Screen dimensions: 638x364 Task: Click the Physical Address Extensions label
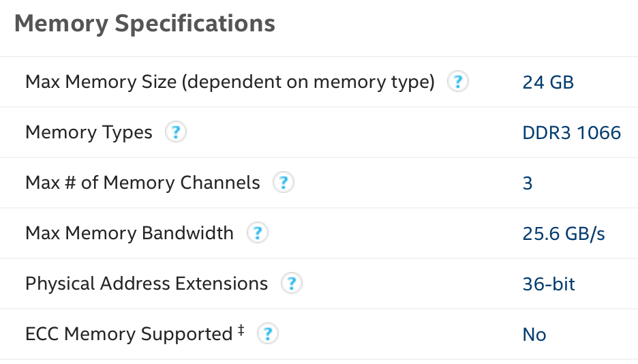click(x=147, y=284)
